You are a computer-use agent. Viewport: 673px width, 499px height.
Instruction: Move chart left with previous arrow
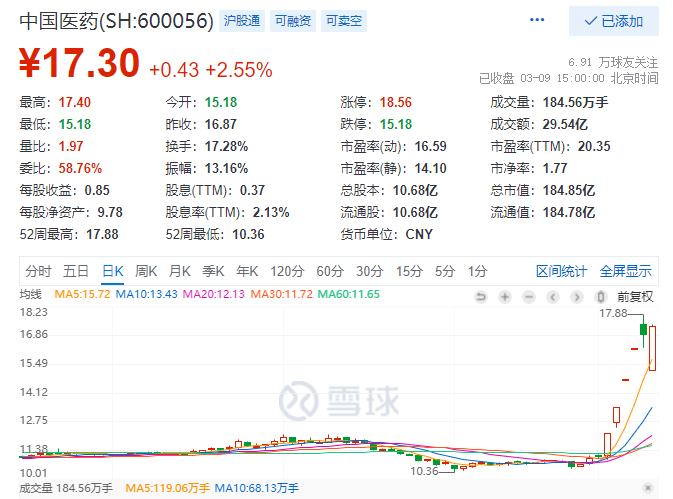coord(553,297)
